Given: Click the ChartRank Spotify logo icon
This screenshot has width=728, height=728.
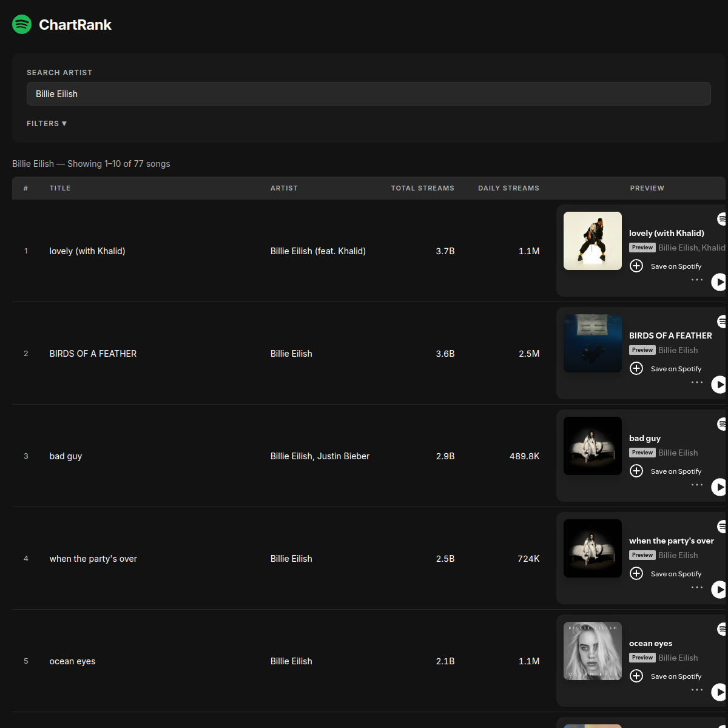Looking at the screenshot, I should coord(22,24).
